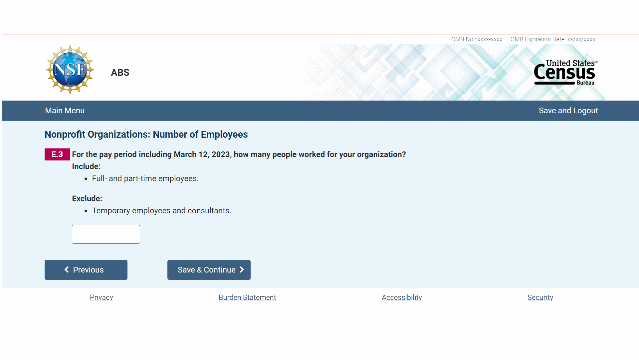Click the 'Include:' label
639x360 pixels.
point(86,166)
